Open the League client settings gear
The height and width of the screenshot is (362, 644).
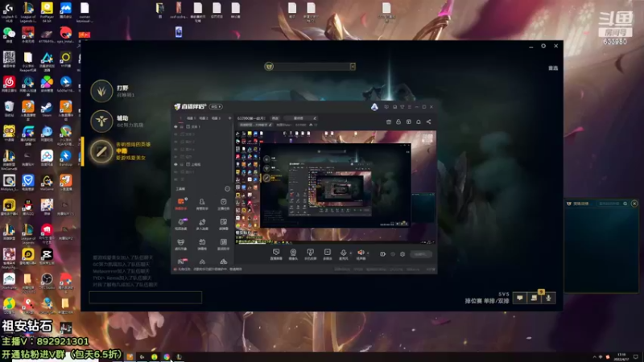pyautogui.click(x=543, y=46)
